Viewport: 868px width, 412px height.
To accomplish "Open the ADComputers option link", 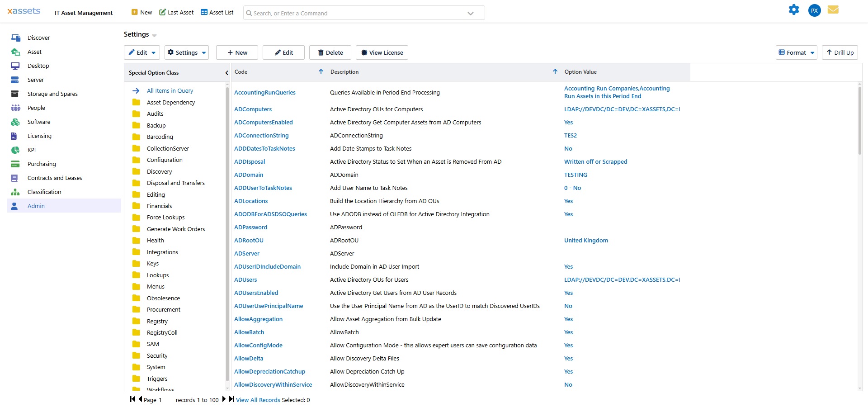I will (x=253, y=109).
